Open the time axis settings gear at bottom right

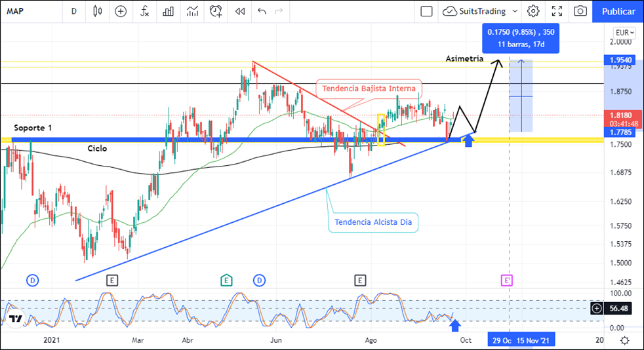coord(625,340)
